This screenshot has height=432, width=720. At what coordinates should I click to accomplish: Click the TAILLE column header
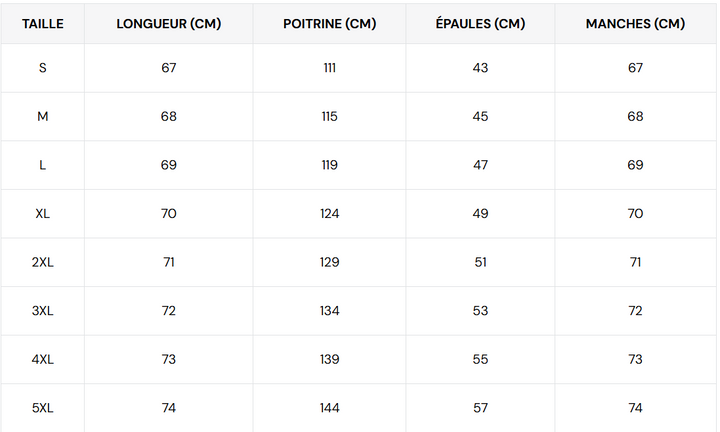42,23
